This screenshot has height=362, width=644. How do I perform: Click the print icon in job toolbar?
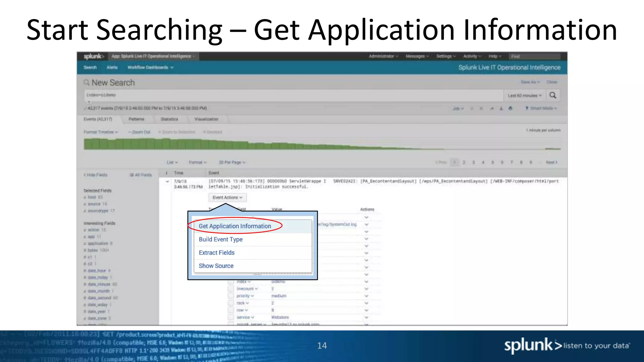(x=510, y=108)
